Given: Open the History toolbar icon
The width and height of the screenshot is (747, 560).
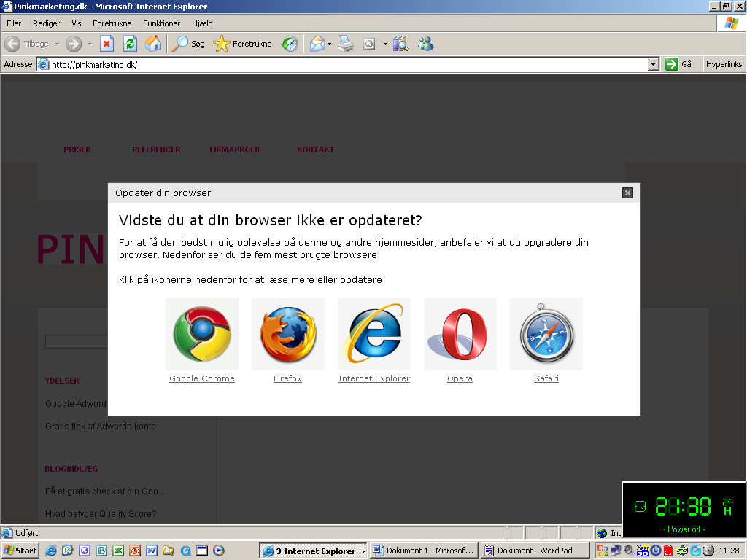Looking at the screenshot, I should pyautogui.click(x=290, y=44).
